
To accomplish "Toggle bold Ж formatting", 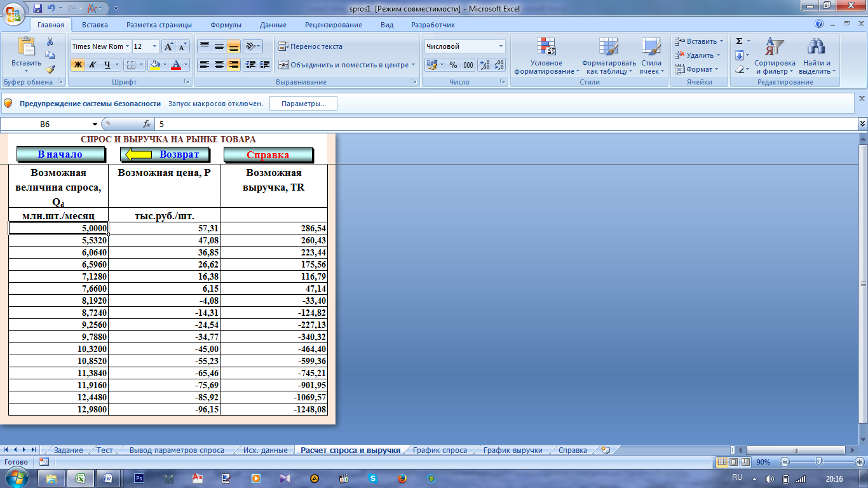I will [78, 65].
